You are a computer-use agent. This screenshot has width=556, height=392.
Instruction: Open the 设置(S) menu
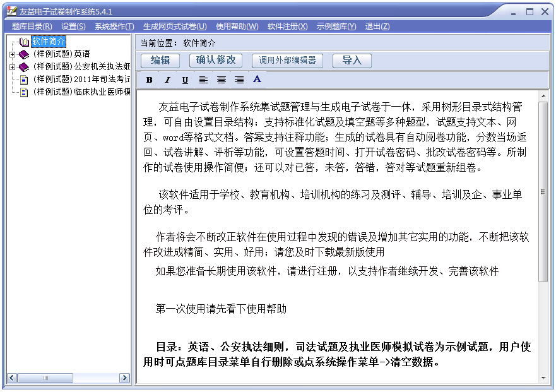pyautogui.click(x=73, y=27)
